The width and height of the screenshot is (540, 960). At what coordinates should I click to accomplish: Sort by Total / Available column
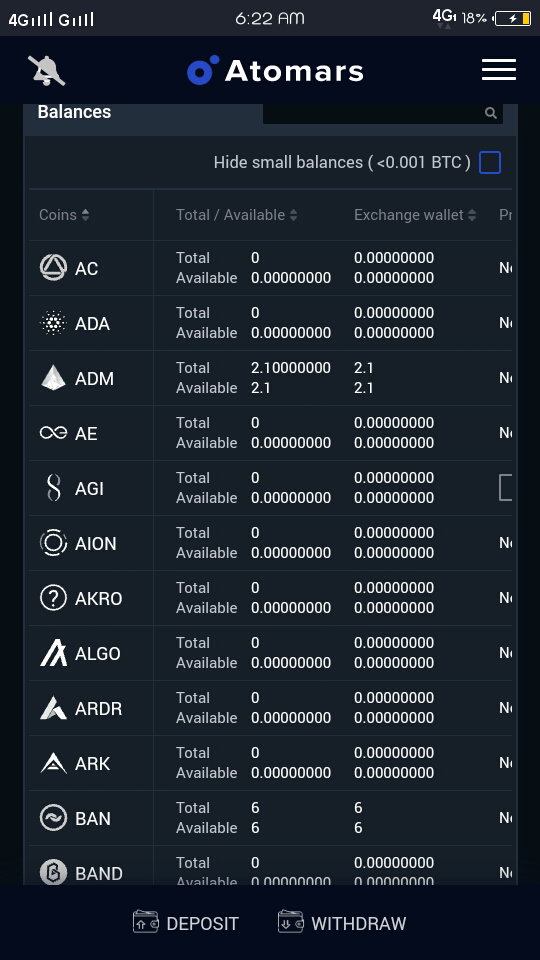236,215
